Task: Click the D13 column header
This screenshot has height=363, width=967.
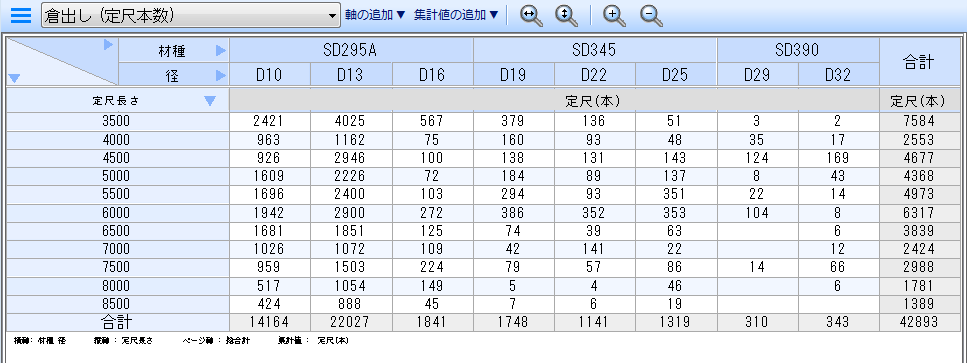Action: 351,75
